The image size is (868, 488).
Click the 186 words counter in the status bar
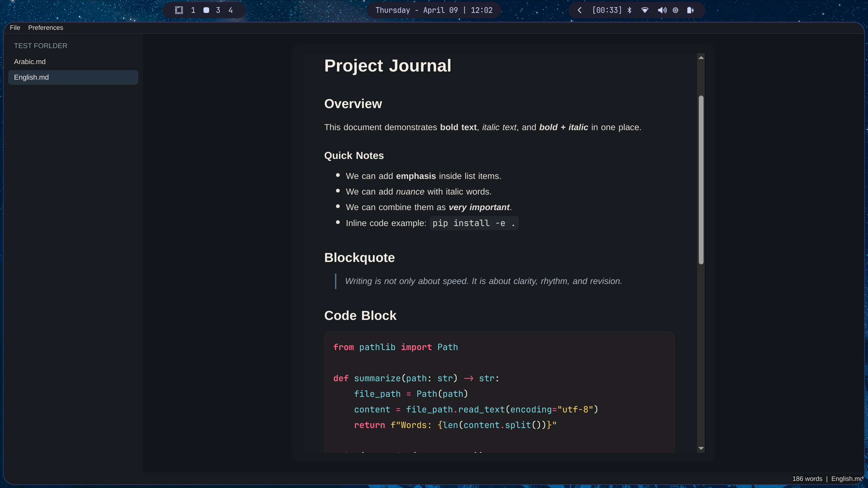[808, 479]
